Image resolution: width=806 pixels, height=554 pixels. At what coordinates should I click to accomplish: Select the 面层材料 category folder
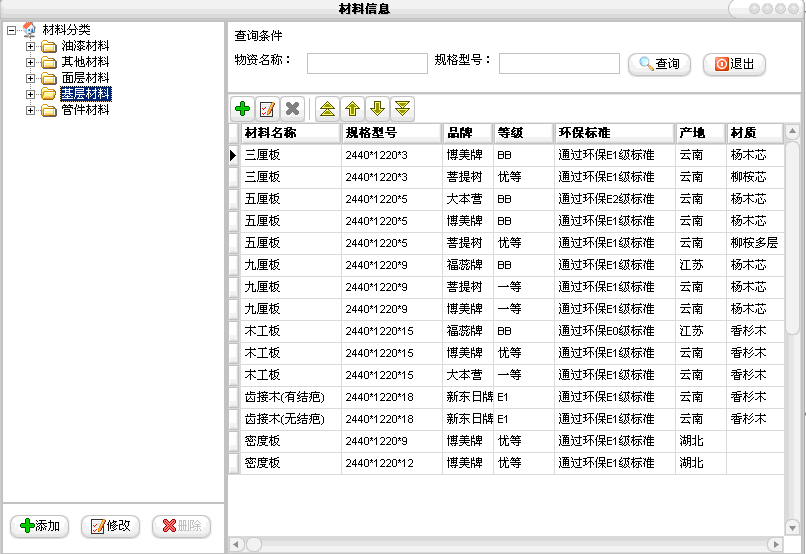pos(85,78)
